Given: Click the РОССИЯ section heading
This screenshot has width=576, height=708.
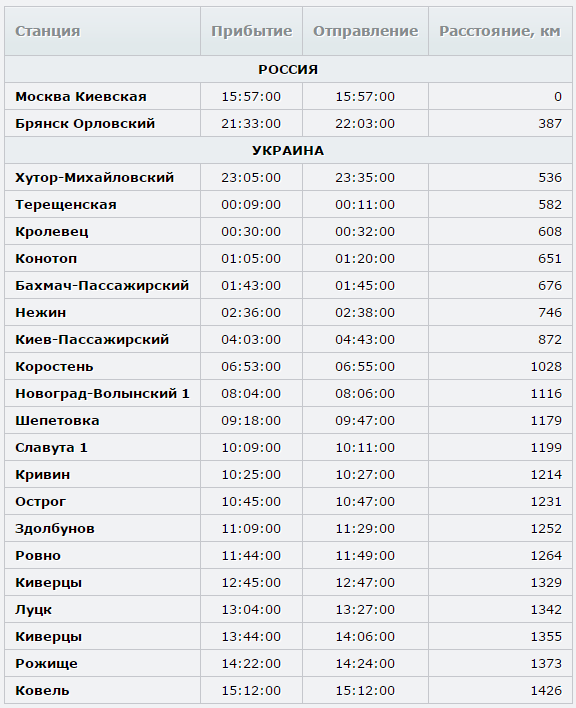Looking at the screenshot, I should pyautogui.click(x=288, y=70).
